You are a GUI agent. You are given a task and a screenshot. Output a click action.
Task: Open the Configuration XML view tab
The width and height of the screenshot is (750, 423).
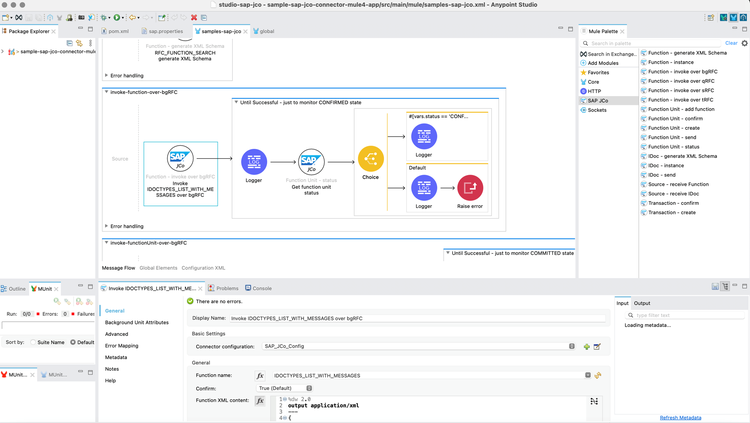(203, 268)
